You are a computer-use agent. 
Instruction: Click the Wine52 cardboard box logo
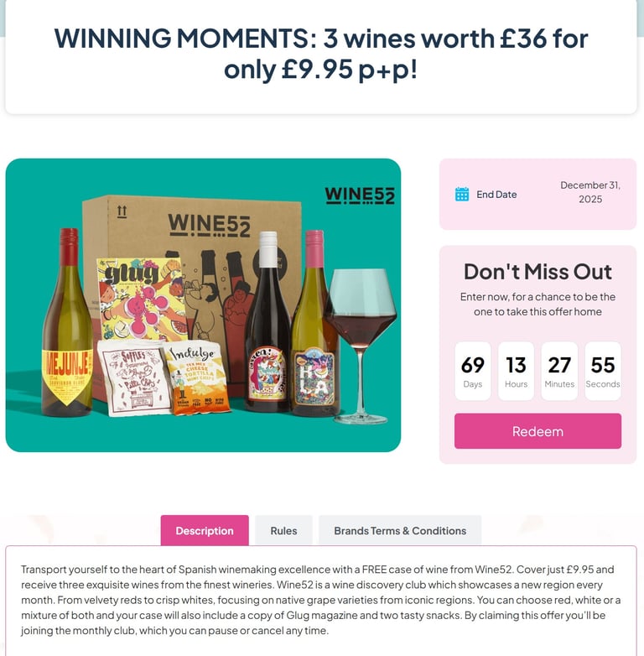click(x=209, y=226)
